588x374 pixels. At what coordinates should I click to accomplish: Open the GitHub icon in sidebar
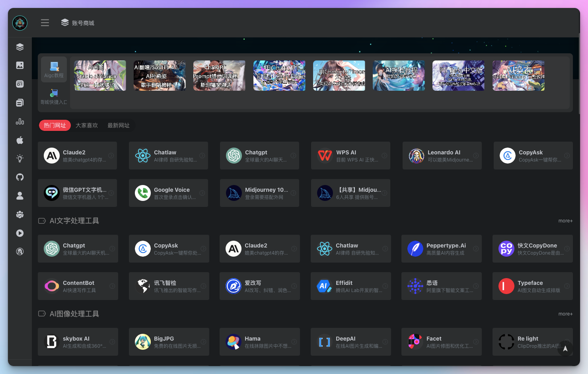click(x=20, y=177)
